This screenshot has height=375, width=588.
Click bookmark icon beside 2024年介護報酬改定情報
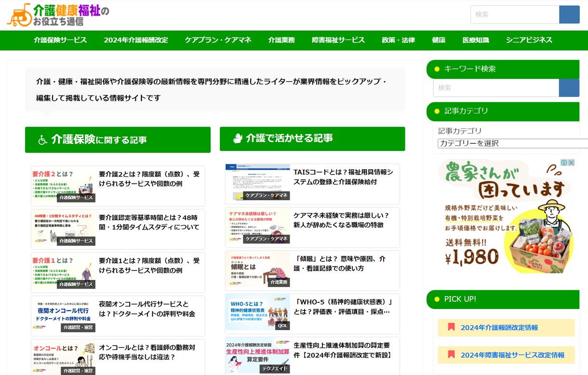click(451, 327)
